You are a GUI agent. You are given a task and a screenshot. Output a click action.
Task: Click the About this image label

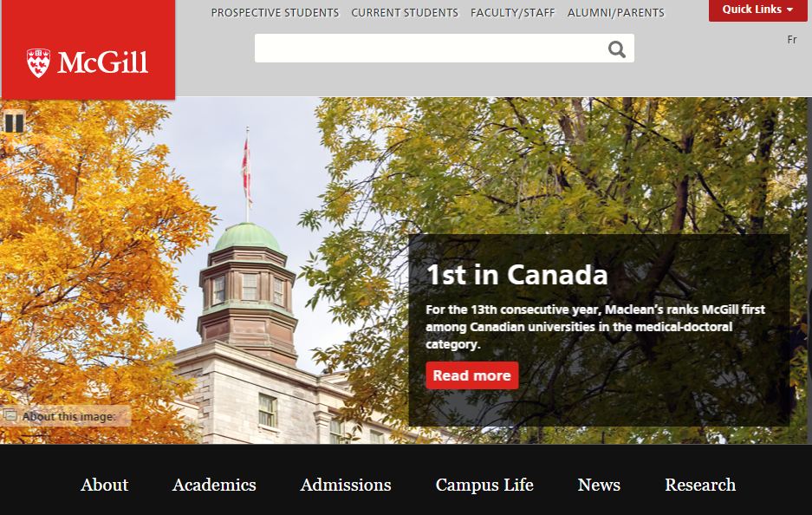pyautogui.click(x=68, y=416)
